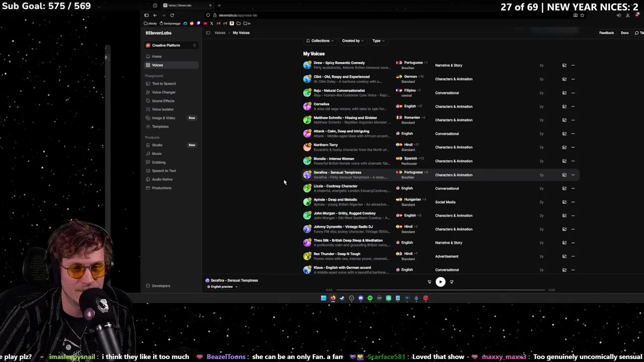Bookmark page with star icon

pyautogui.click(x=582, y=15)
